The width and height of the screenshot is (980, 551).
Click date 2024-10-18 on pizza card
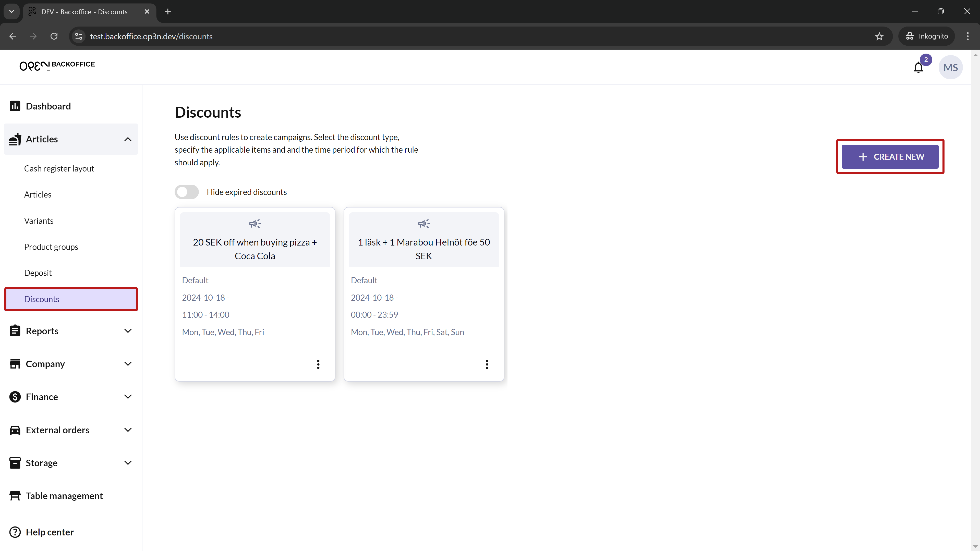pyautogui.click(x=205, y=297)
